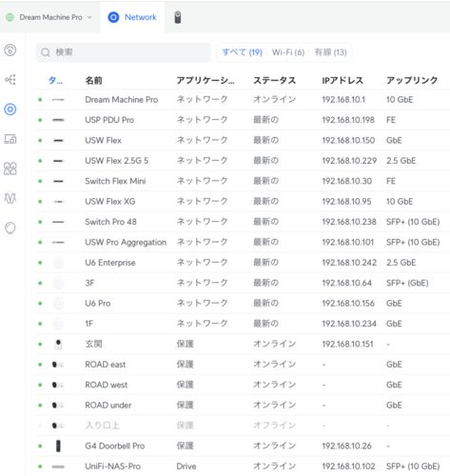The height and width of the screenshot is (476, 450).
Task: Open the client devices sidebar icon
Action: click(x=10, y=139)
